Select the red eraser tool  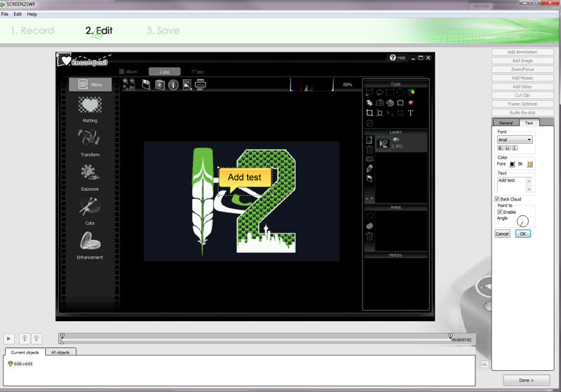coord(411,102)
